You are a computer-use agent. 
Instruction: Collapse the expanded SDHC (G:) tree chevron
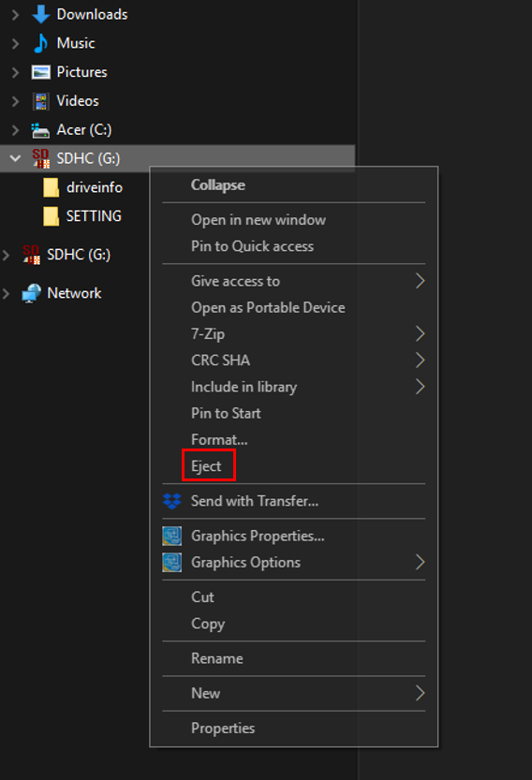pyautogui.click(x=15, y=158)
